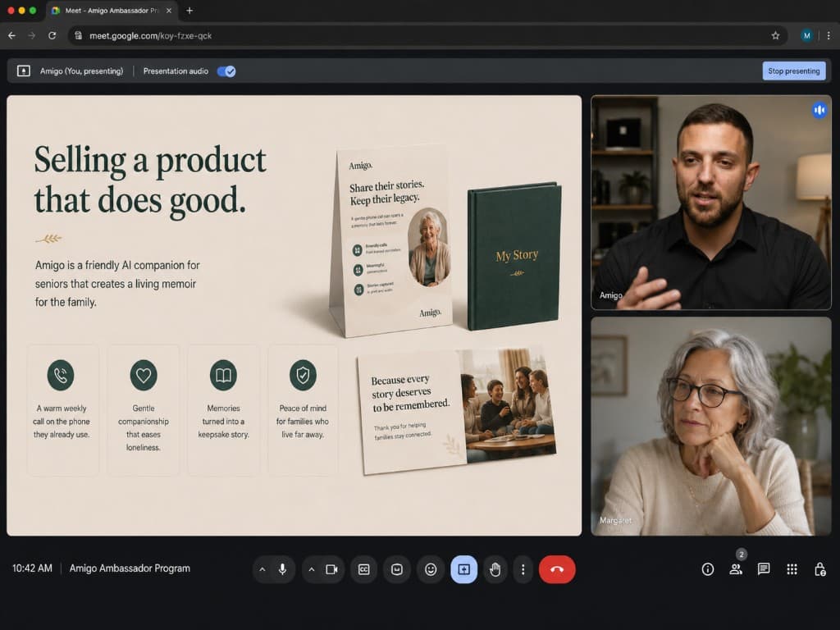The height and width of the screenshot is (630, 840).
Task: Close the Meet browser tab
Action: point(169,11)
